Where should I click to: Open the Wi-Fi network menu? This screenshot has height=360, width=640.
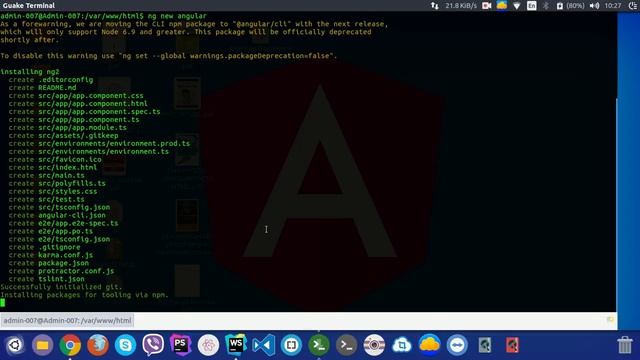pos(517,6)
